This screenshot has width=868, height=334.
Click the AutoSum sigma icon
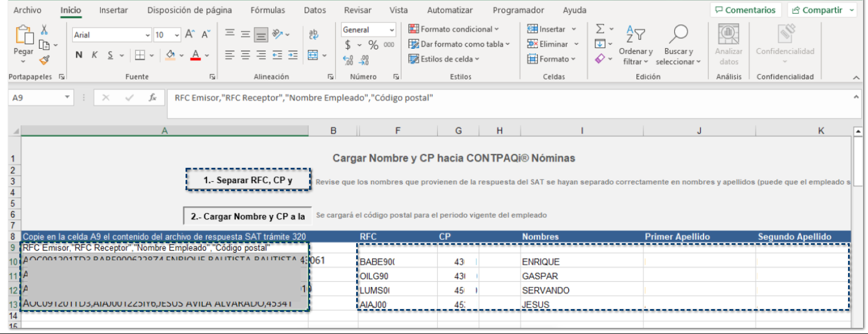pyautogui.click(x=600, y=28)
